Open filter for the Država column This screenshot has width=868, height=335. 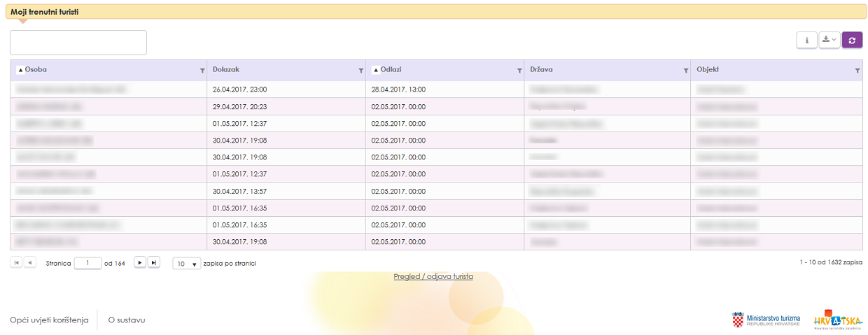[685, 71]
